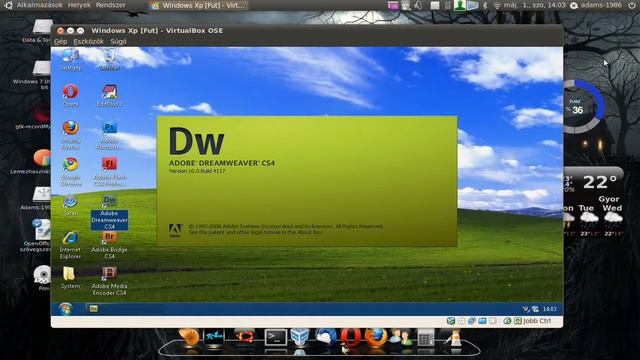Launch the terminal from the dock
This screenshot has width=640, height=360.
click(276, 338)
